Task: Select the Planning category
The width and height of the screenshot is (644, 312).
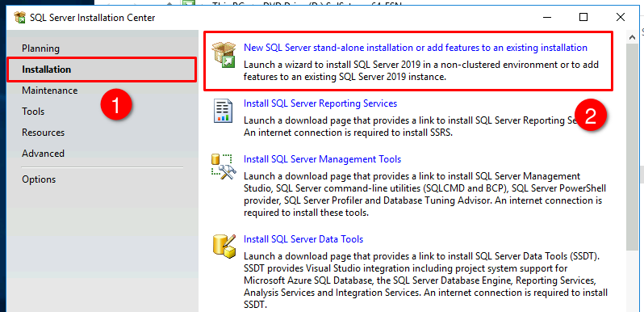Action: 40,48
